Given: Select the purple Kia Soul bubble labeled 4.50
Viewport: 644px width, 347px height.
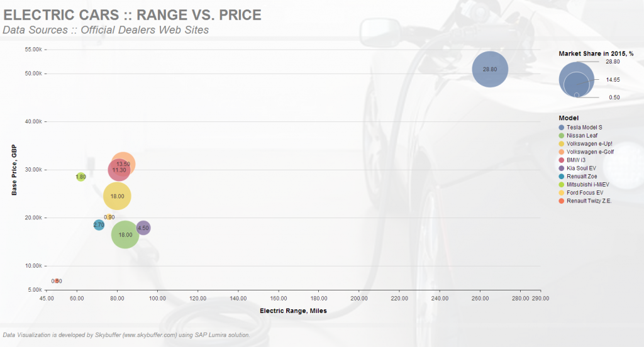Looking at the screenshot, I should pos(143,228).
